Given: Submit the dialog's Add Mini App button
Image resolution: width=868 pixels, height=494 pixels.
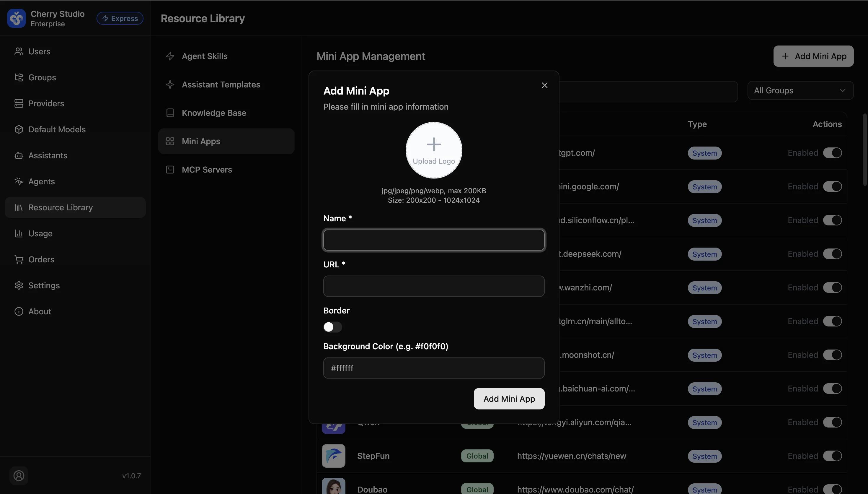Looking at the screenshot, I should point(509,399).
